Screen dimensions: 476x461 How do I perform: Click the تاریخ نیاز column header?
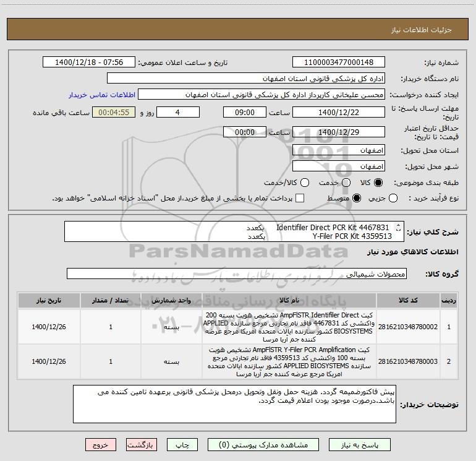49,301
